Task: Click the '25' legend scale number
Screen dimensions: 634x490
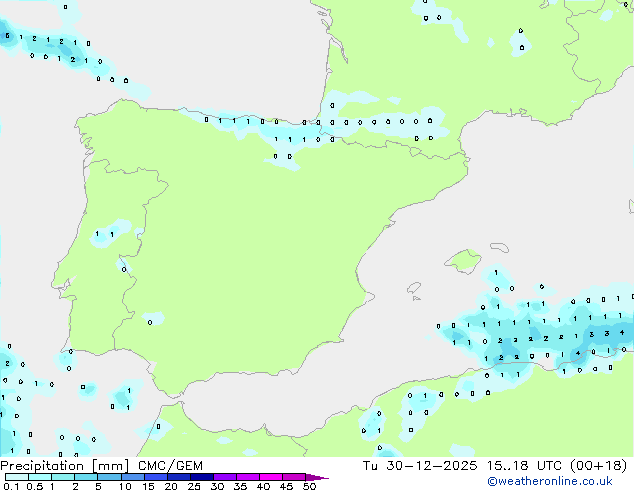Action: [x=194, y=486]
